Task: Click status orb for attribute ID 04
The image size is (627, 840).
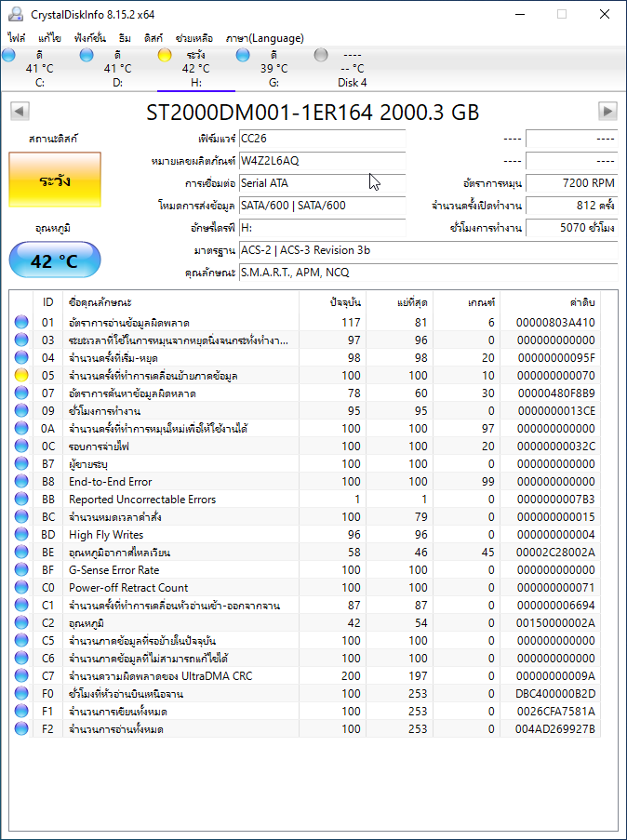Action: [x=21, y=358]
